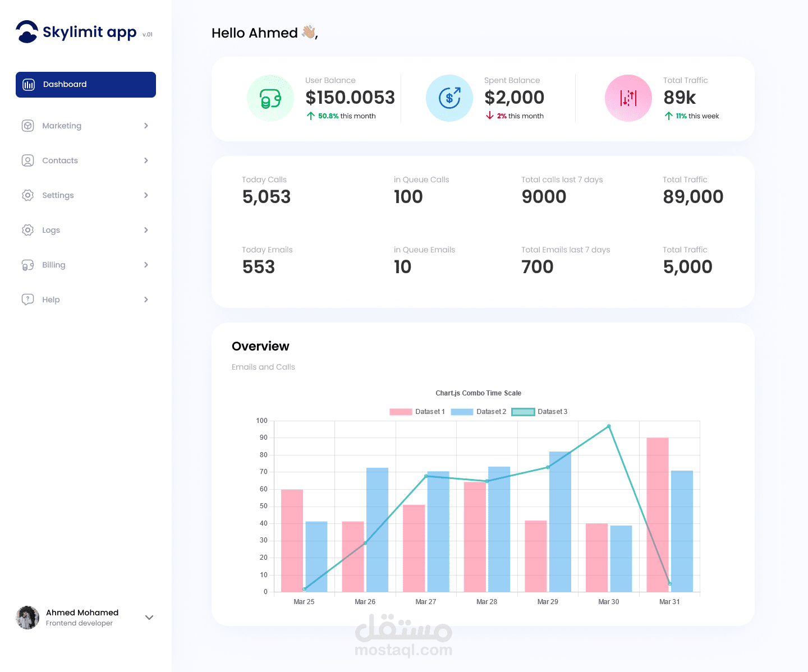This screenshot has width=808, height=672.
Task: Click the Emails and Calls subtitle
Action: 263,367
